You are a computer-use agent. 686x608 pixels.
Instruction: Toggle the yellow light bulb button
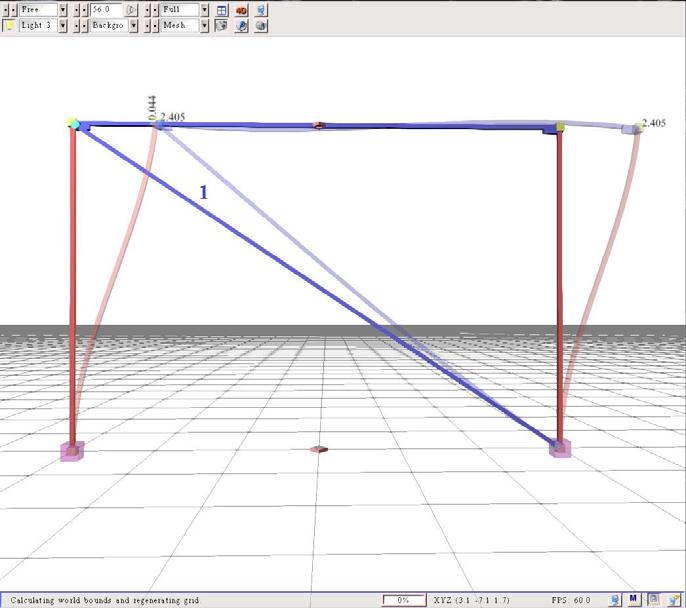click(9, 25)
